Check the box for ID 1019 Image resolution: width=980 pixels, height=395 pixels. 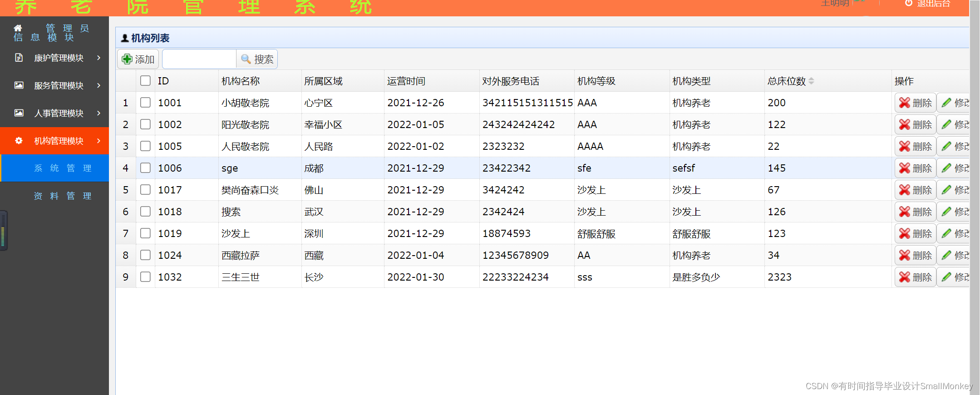click(145, 233)
